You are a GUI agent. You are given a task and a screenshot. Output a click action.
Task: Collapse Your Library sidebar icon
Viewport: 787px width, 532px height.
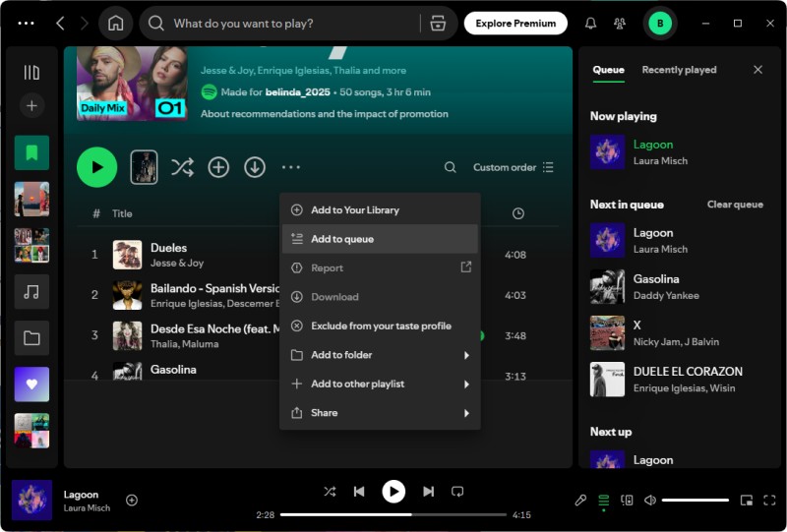[x=31, y=72]
